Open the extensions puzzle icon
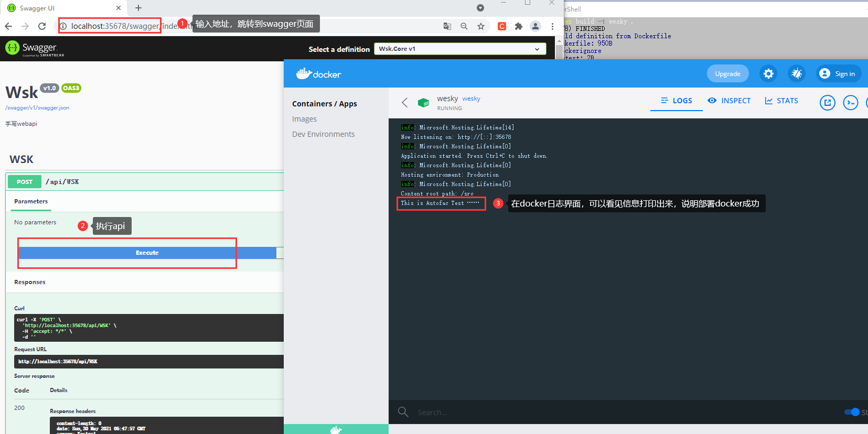 click(x=519, y=26)
